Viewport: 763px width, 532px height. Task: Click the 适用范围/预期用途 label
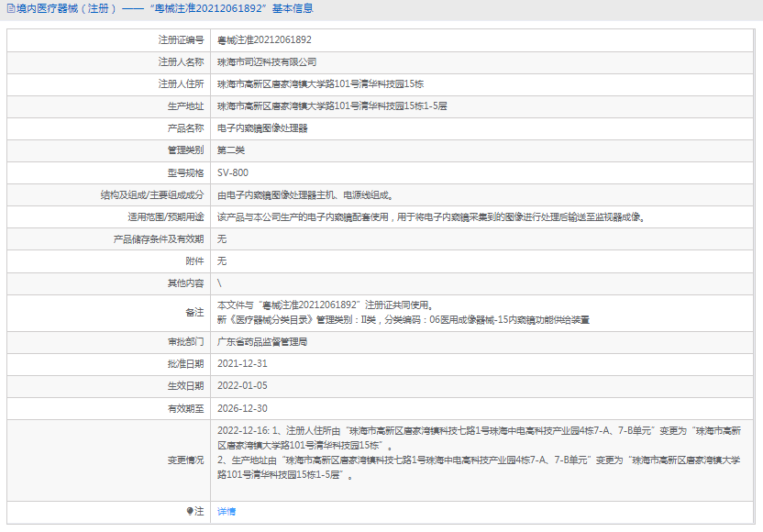click(166, 217)
